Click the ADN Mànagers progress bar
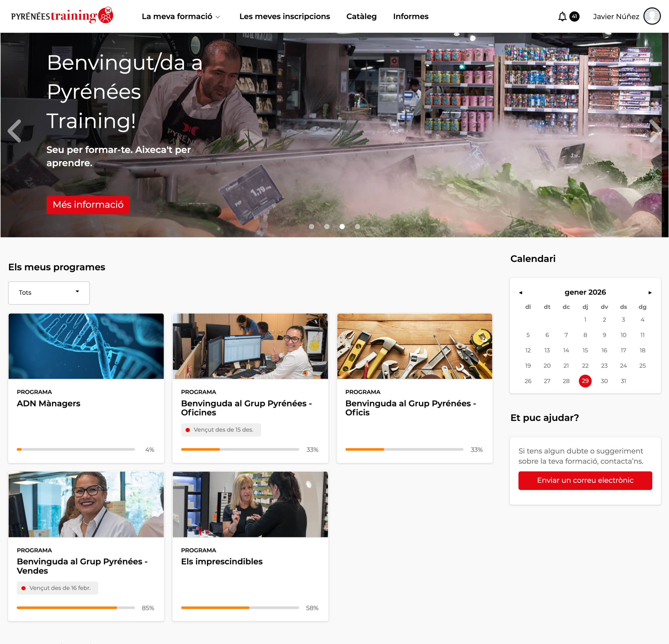The image size is (669, 644). (76, 449)
